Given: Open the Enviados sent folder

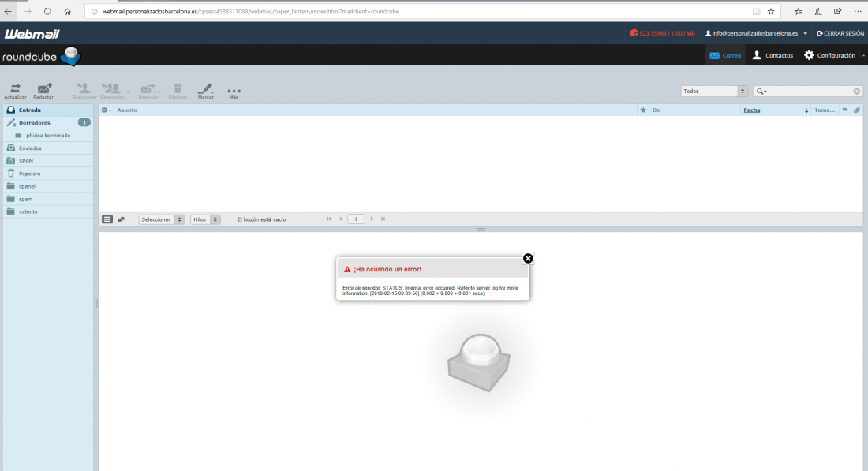Looking at the screenshot, I should pyautogui.click(x=47, y=148).
